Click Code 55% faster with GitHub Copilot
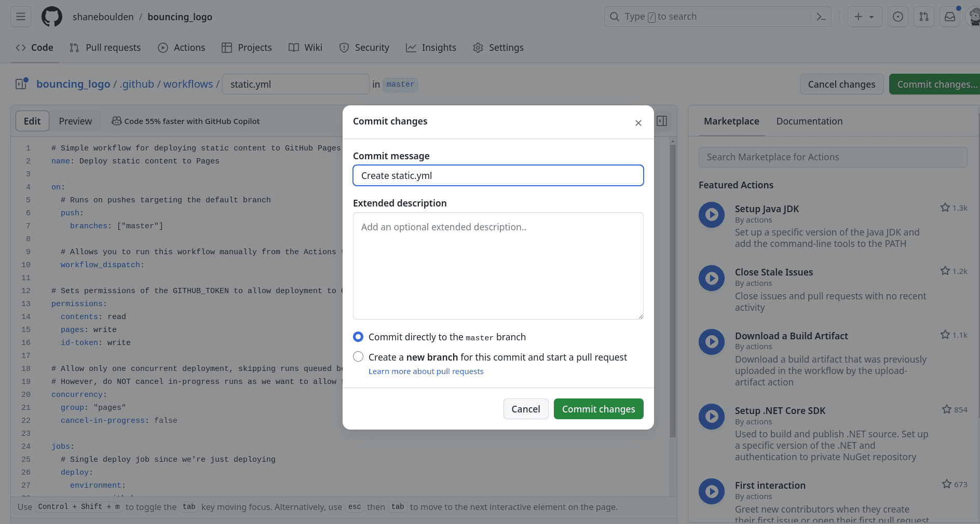Screen dimensions: 980x524 tap(192, 121)
